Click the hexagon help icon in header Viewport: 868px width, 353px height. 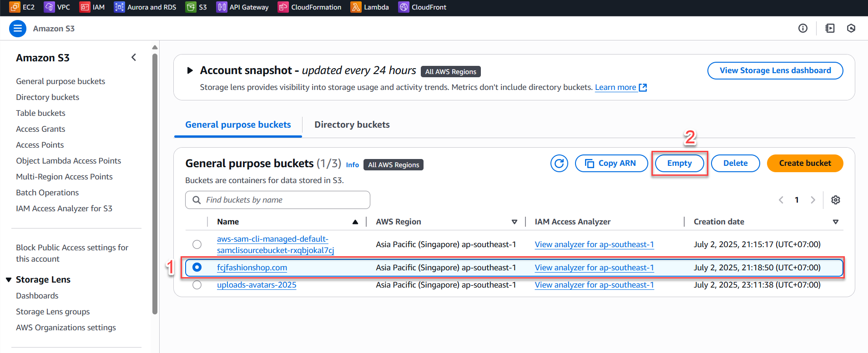(851, 28)
